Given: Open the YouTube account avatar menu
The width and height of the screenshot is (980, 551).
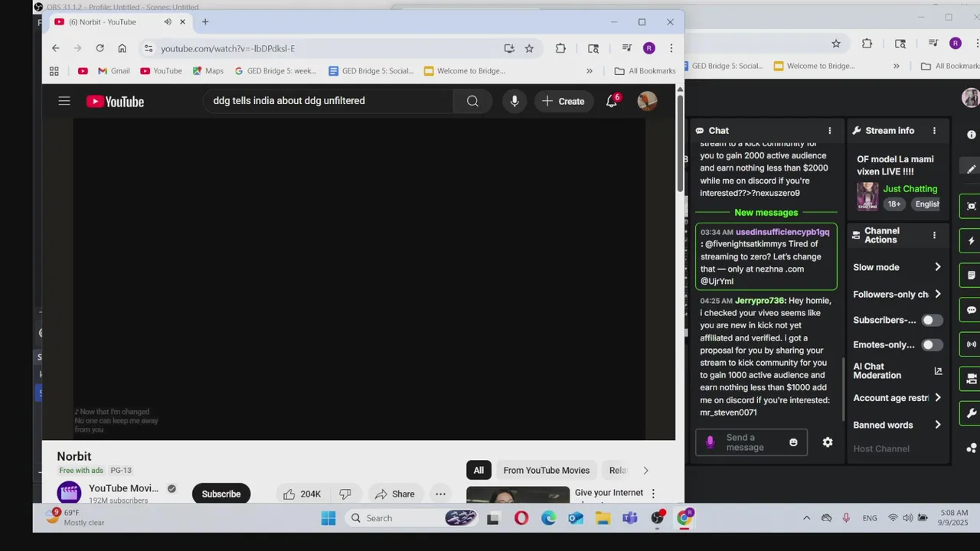Looking at the screenshot, I should click(648, 101).
